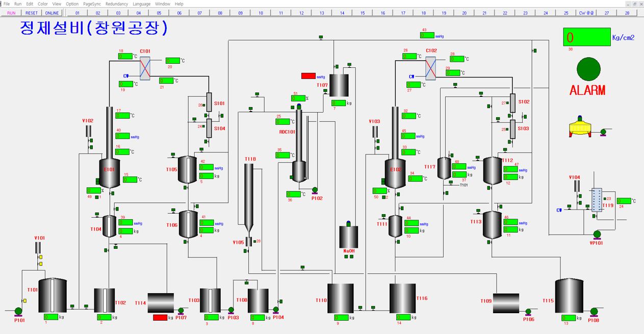Click the P102 pump icon

[315, 190]
